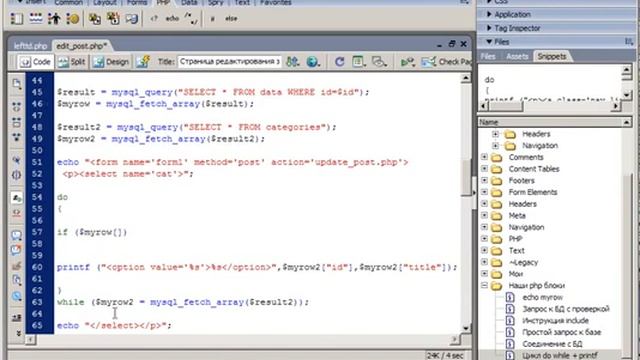Viewport: 640px width, 360px height.
Task: Toggle highlight invalid code icon
Action: [17, 213]
